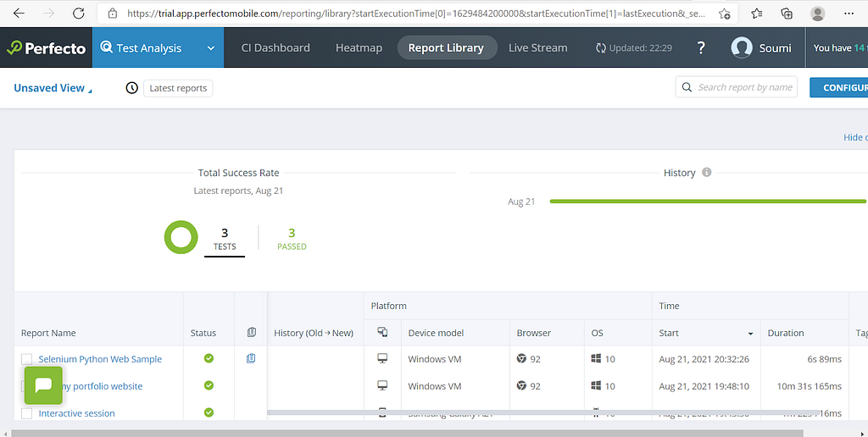Screen dimensions: 868x437
Task: Click the 'History (Old → New)' column header
Action: coord(314,333)
